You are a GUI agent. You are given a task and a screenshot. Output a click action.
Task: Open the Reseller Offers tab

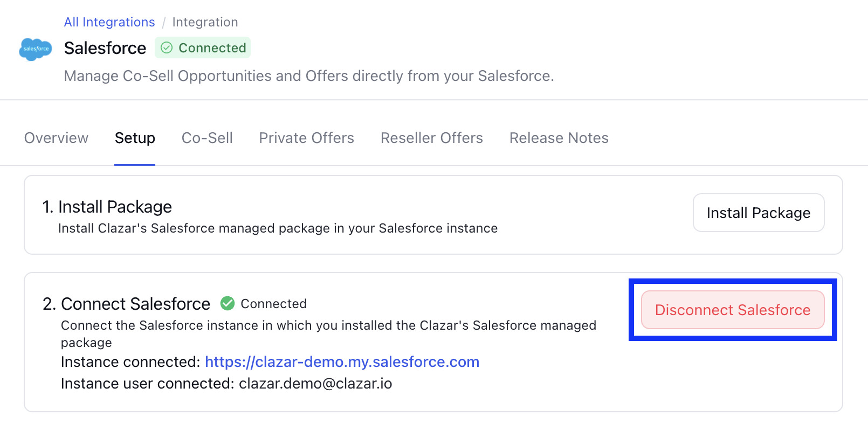(432, 138)
